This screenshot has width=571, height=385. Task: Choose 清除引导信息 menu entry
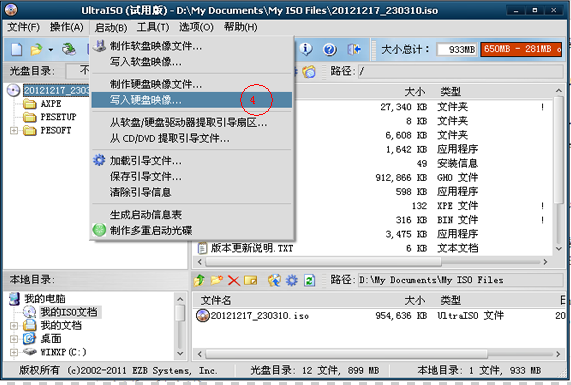[192, 192]
